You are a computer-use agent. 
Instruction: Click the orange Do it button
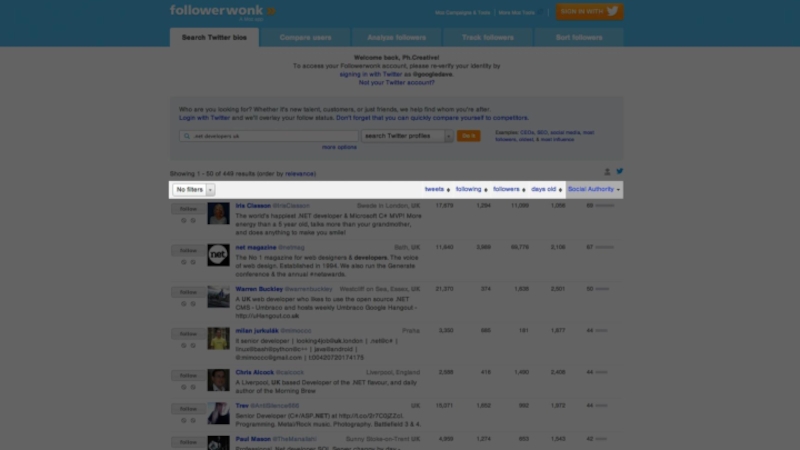click(x=468, y=136)
